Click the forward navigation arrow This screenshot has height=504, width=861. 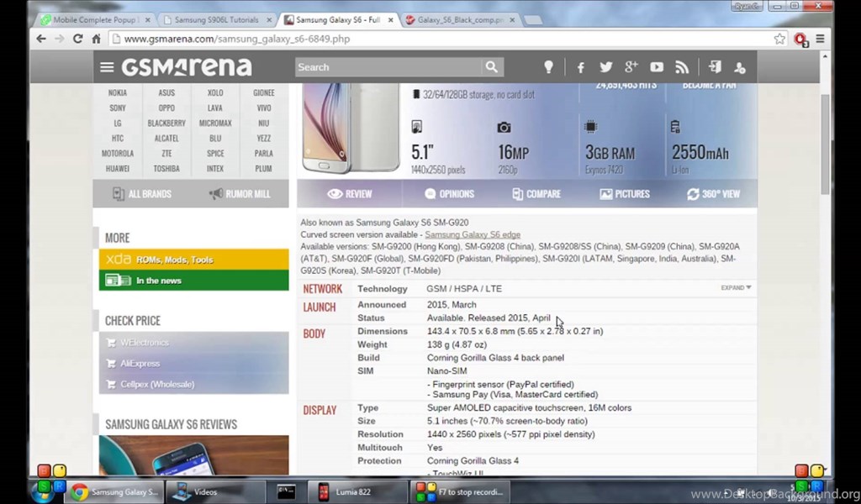tap(60, 39)
